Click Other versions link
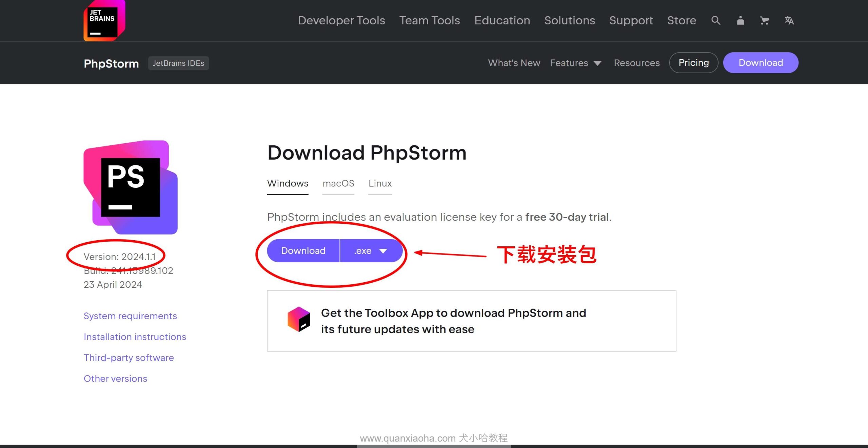The height and width of the screenshot is (448, 868). tap(115, 378)
